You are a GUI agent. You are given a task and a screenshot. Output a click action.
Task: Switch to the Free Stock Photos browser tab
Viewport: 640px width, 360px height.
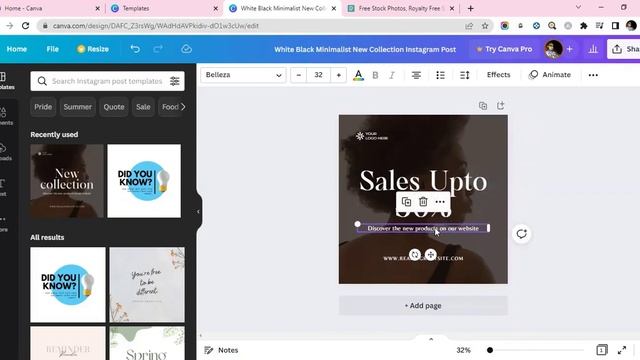(x=401, y=8)
